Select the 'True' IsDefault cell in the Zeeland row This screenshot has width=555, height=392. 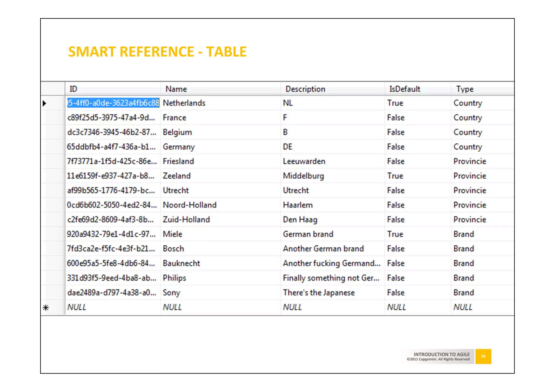pyautogui.click(x=418, y=176)
